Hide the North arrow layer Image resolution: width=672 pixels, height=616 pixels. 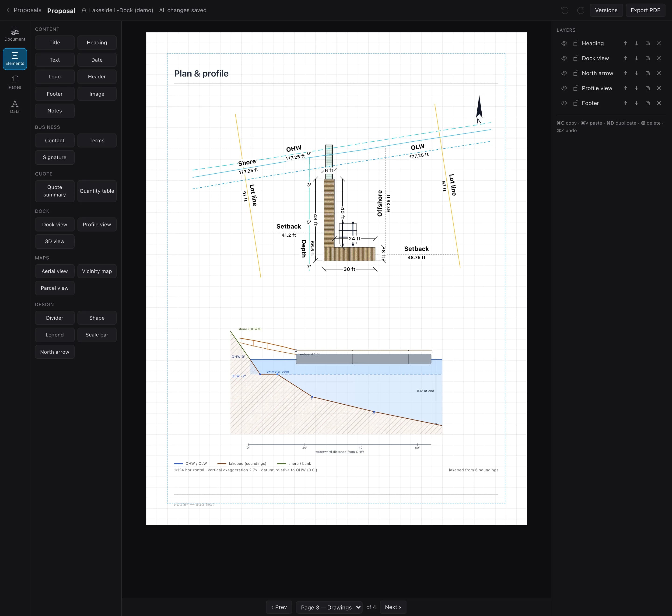tap(564, 73)
